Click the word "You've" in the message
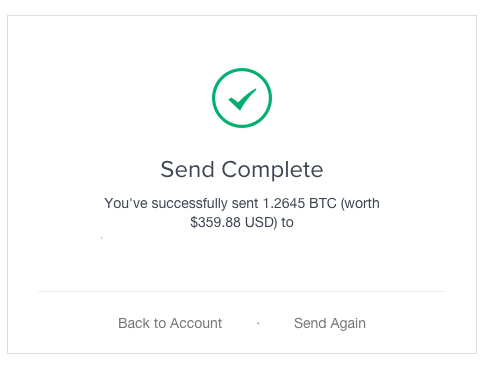This screenshot has width=489, height=368. (126, 203)
